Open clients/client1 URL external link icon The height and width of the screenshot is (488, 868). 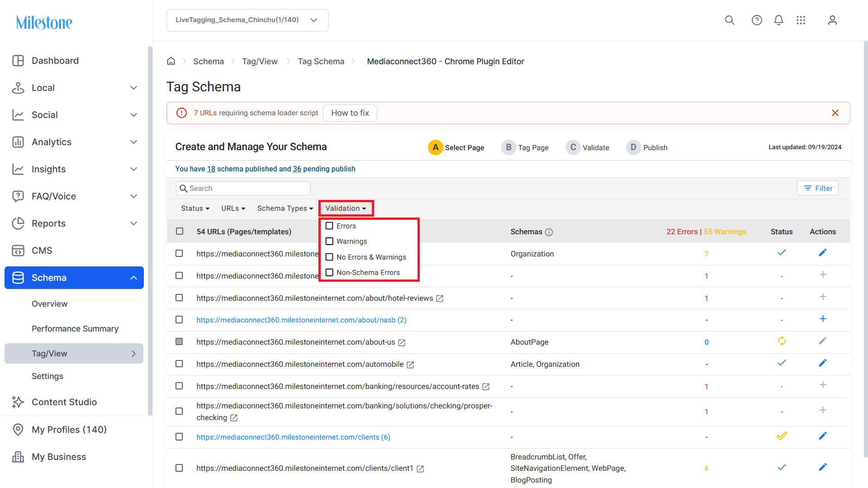420,469
